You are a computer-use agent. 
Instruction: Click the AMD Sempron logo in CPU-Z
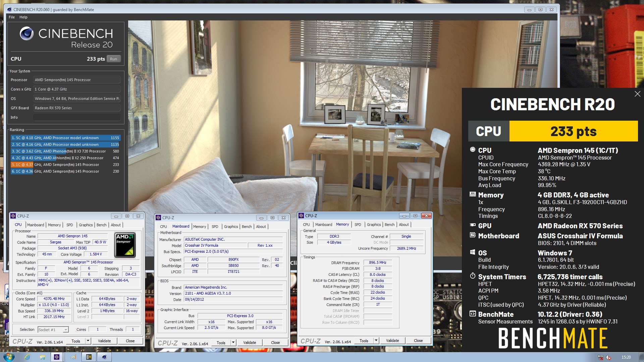(125, 245)
